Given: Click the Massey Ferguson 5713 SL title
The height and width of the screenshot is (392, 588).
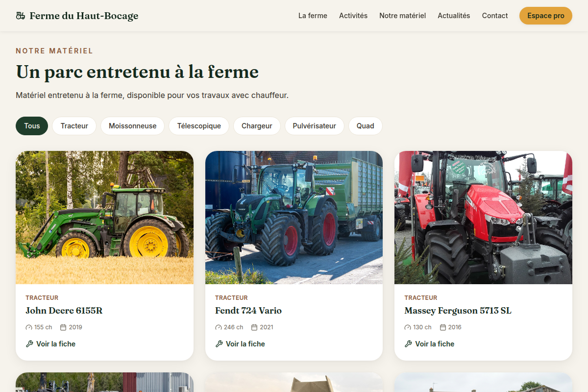Looking at the screenshot, I should [x=458, y=311].
